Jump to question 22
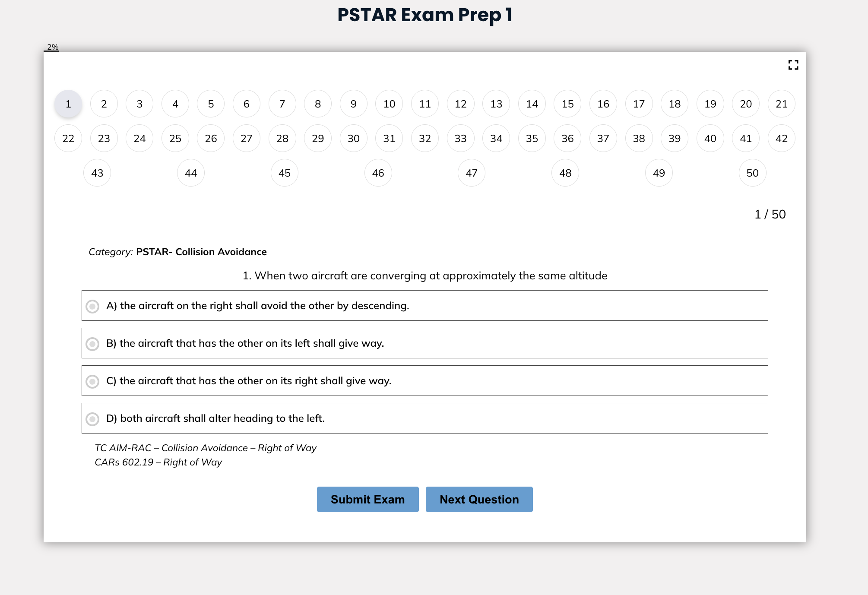This screenshot has width=868, height=595. [68, 138]
